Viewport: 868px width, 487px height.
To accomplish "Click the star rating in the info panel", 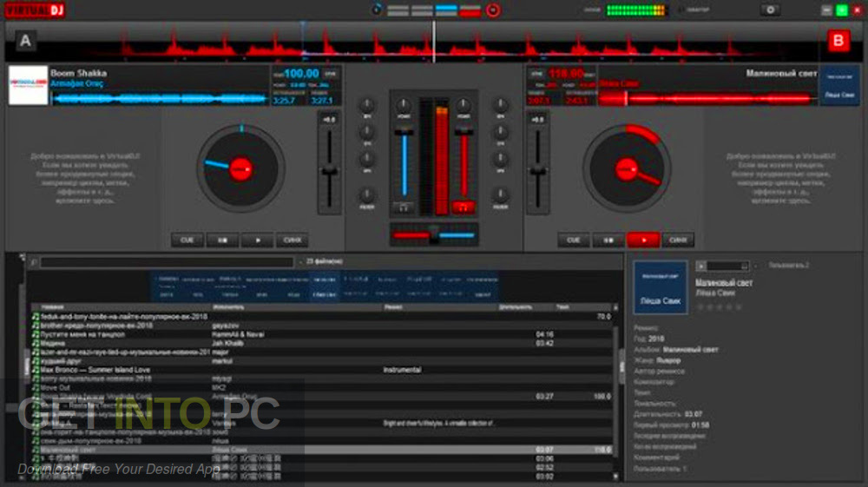I will pyautogui.click(x=720, y=306).
